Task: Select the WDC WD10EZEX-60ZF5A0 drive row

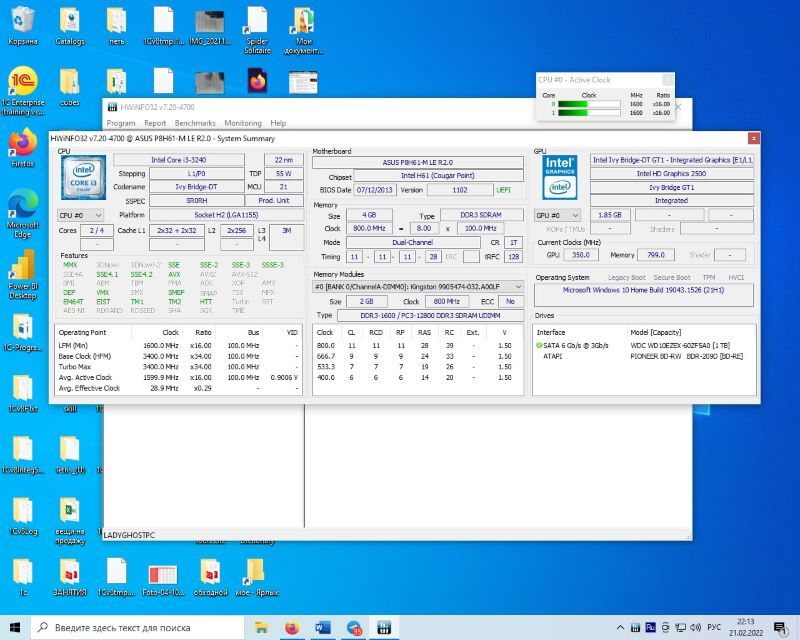Action: [644, 346]
